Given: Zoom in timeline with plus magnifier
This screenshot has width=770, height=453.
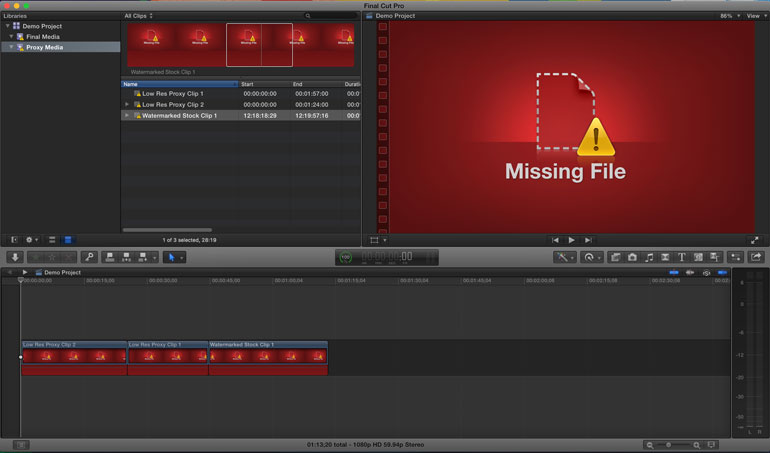Looking at the screenshot, I should [696, 445].
